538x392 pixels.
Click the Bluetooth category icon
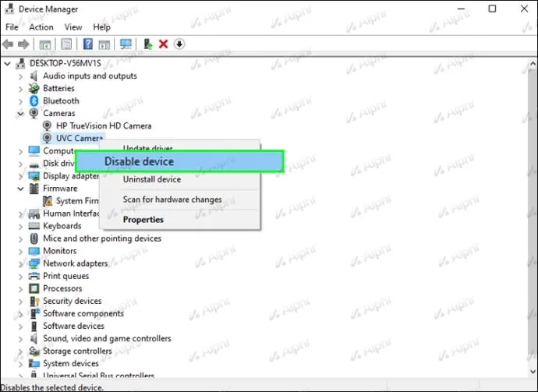34,101
